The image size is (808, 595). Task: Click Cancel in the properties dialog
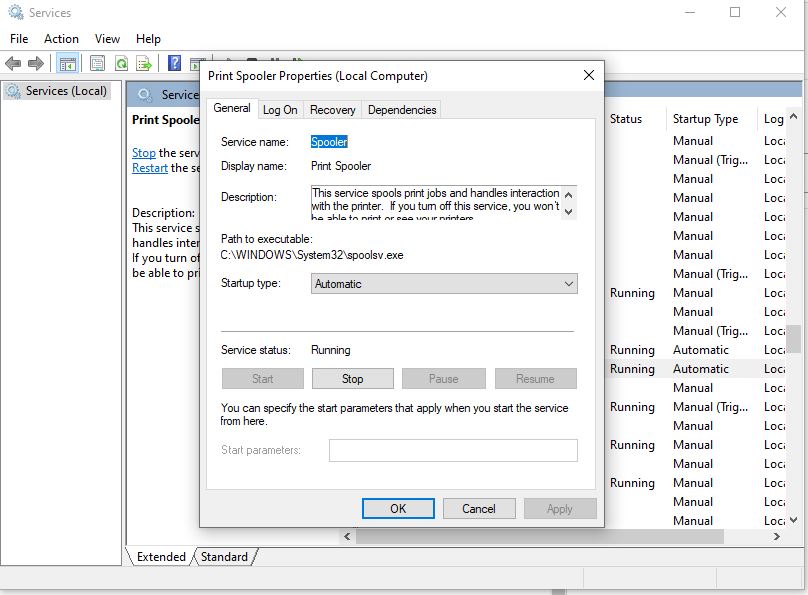(x=479, y=508)
